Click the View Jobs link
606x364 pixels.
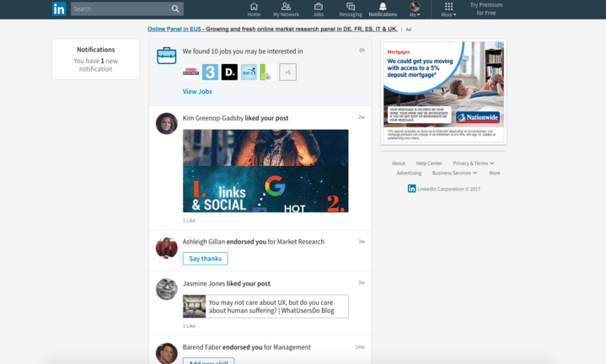click(196, 90)
